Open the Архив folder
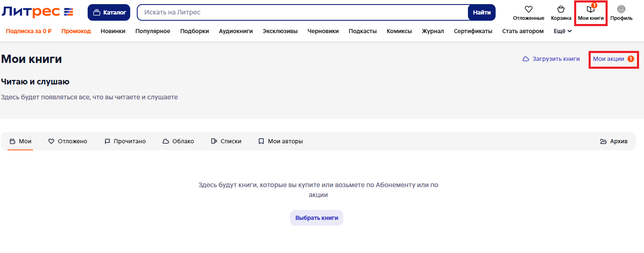The height and width of the screenshot is (253, 644). [614, 141]
